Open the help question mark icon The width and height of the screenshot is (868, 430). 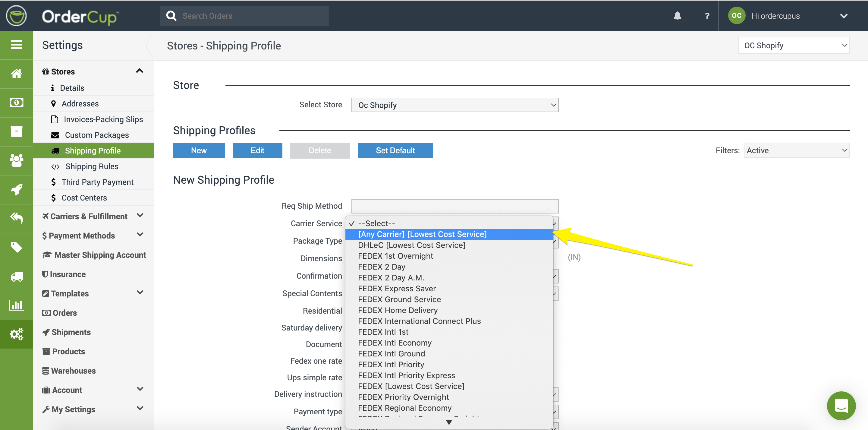tap(707, 16)
